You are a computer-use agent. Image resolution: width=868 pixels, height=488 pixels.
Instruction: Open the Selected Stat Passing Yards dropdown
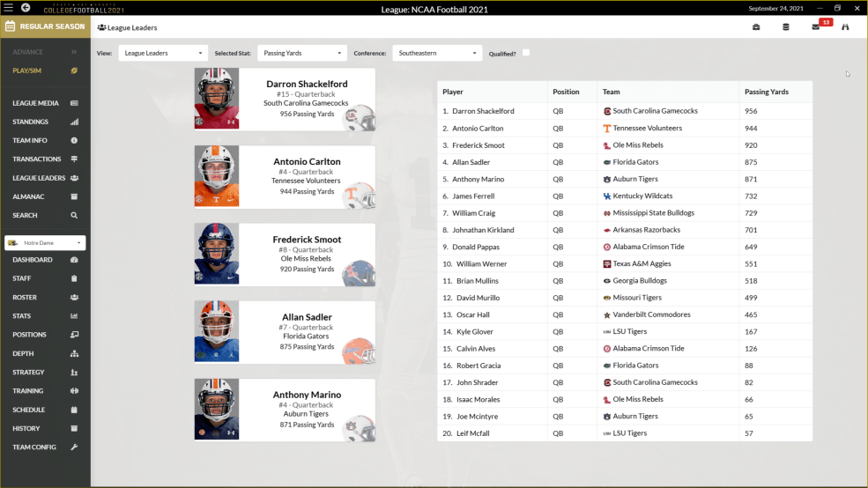click(x=302, y=53)
